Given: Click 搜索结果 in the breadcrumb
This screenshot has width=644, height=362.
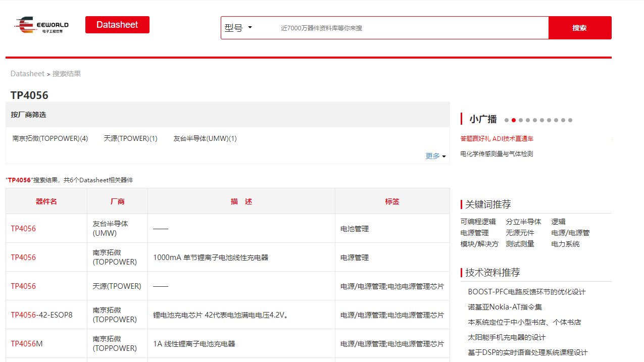Looking at the screenshot, I should 67,74.
